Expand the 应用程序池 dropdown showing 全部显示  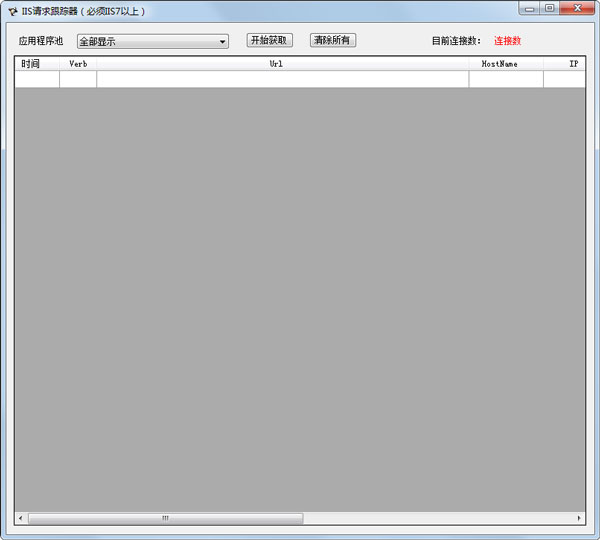222,41
